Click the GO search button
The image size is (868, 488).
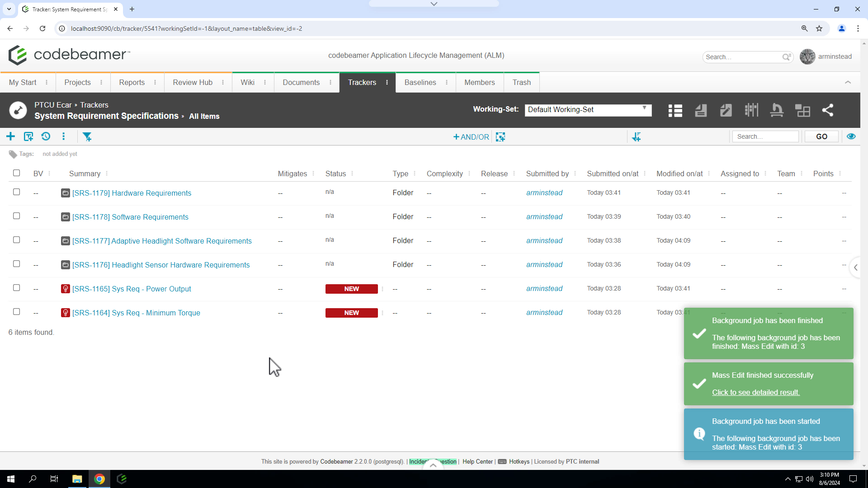click(x=821, y=136)
